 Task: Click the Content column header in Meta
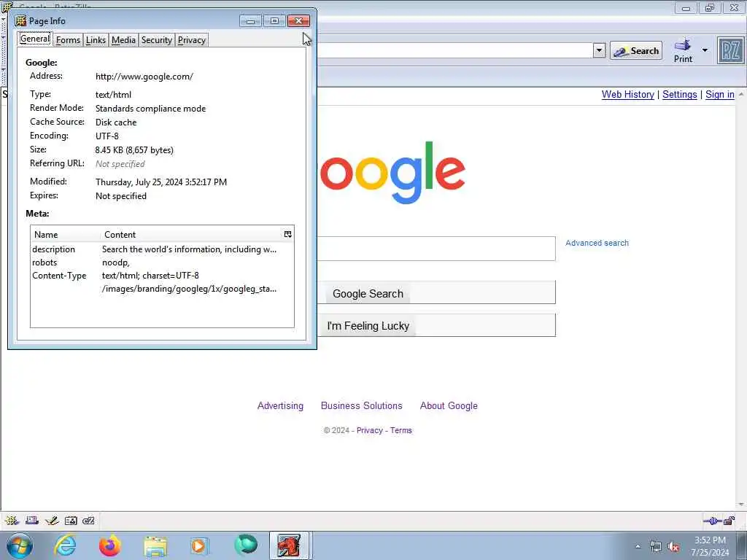[191, 234]
